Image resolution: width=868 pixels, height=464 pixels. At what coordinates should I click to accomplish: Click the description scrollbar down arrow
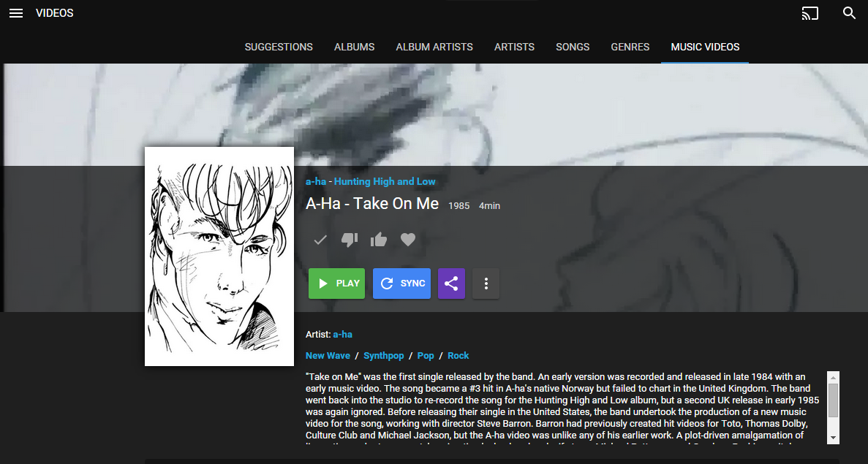pos(833,438)
